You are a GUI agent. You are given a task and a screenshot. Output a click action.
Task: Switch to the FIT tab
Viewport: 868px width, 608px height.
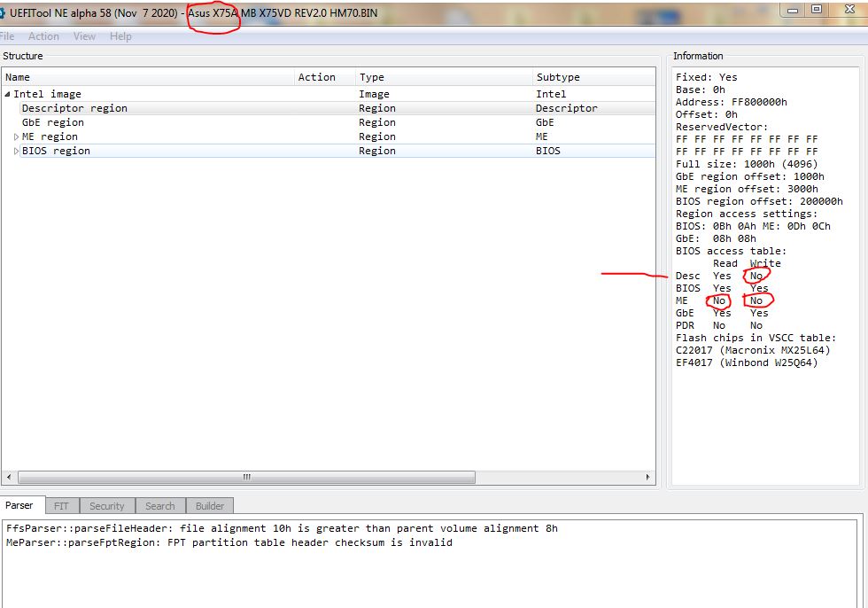(x=61, y=505)
